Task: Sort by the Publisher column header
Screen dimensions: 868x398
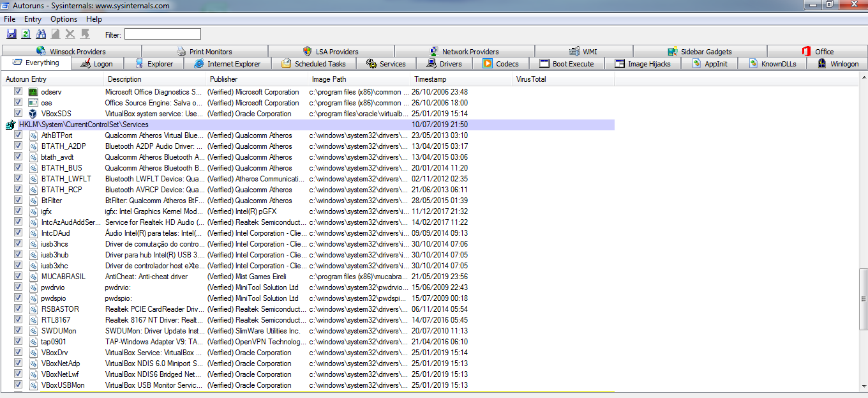Action: (223, 79)
